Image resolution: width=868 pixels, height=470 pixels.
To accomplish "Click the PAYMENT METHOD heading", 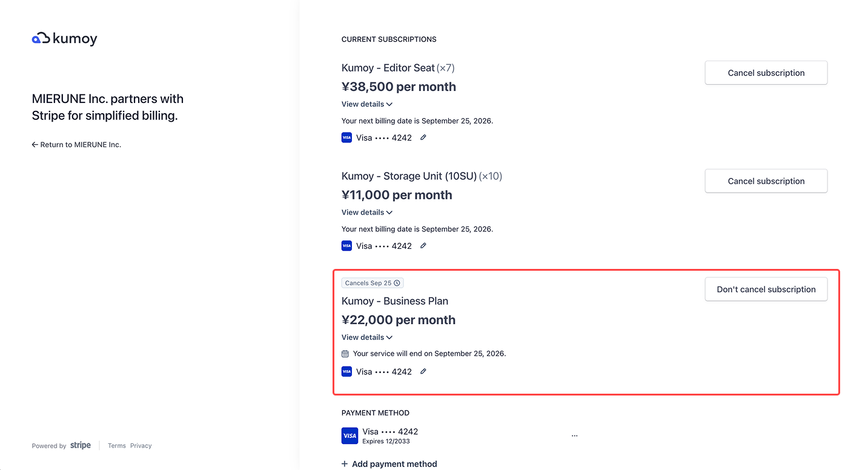I will [x=376, y=413].
